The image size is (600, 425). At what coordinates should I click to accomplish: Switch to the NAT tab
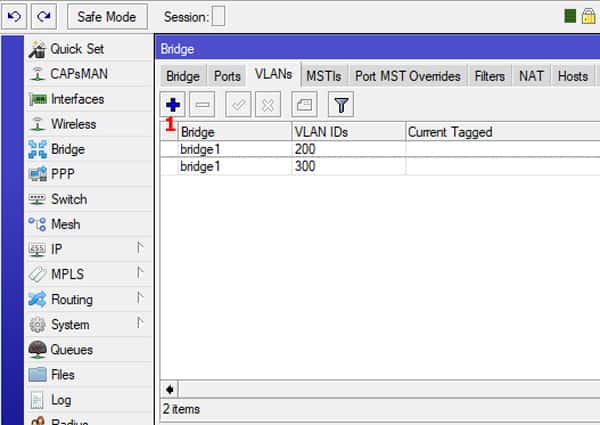pos(531,76)
